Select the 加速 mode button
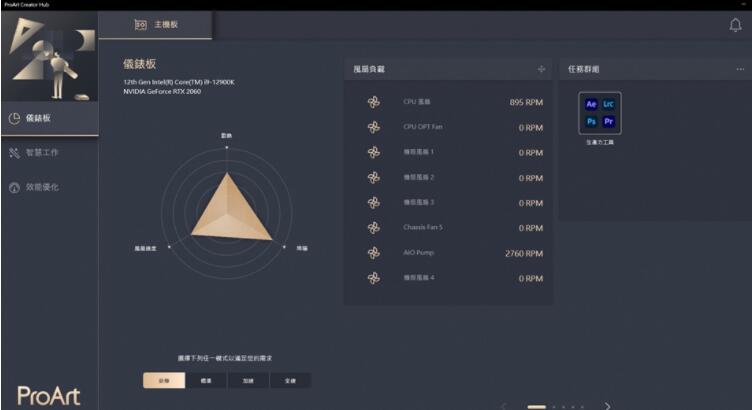 pos(247,381)
